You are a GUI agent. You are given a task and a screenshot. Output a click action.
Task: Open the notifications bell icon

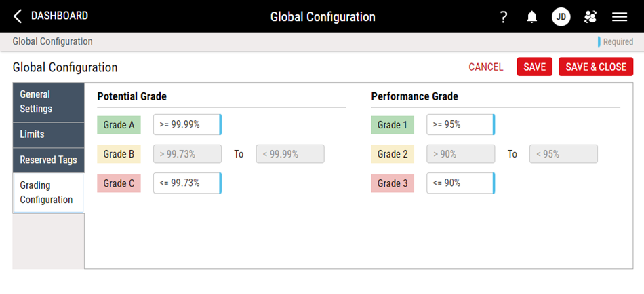tap(532, 17)
